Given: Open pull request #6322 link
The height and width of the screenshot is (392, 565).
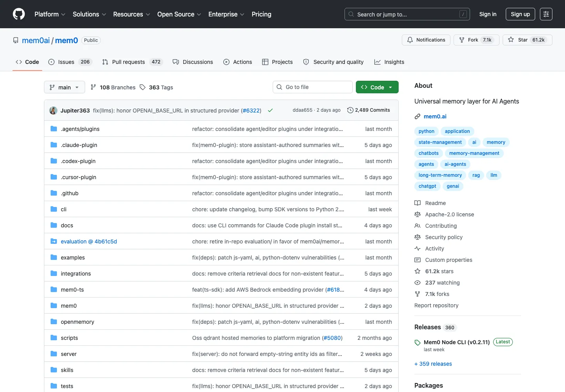Looking at the screenshot, I should pos(251,111).
